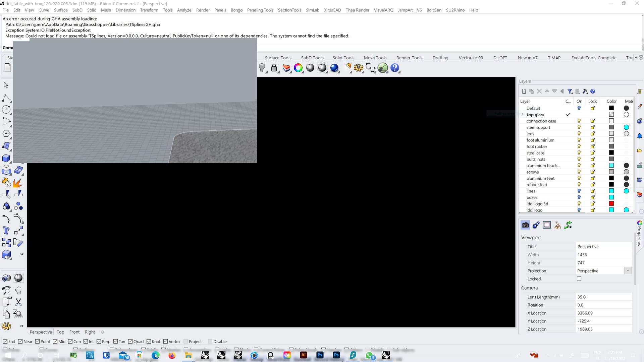Screen dimensions: 644x362
Task: Select the color wheel icon in the toolbar
Action: click(299, 68)
